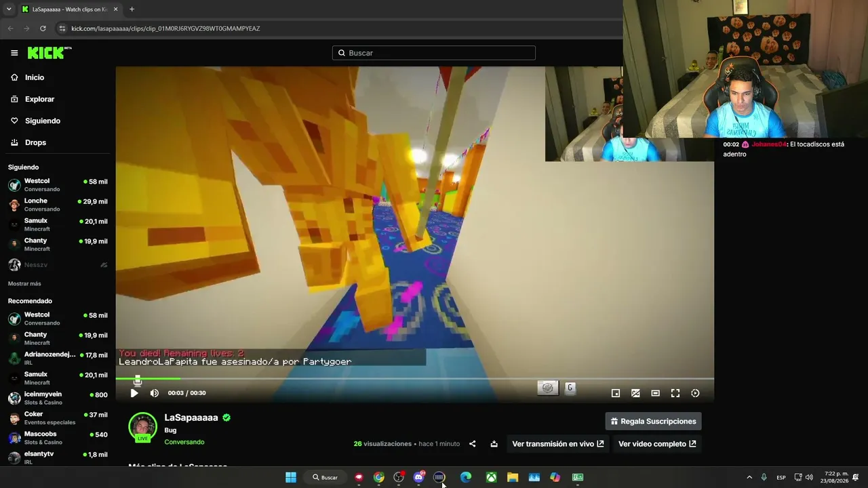Click the microphone icon in the system tray
Image resolution: width=868 pixels, height=488 pixels.
point(764,477)
